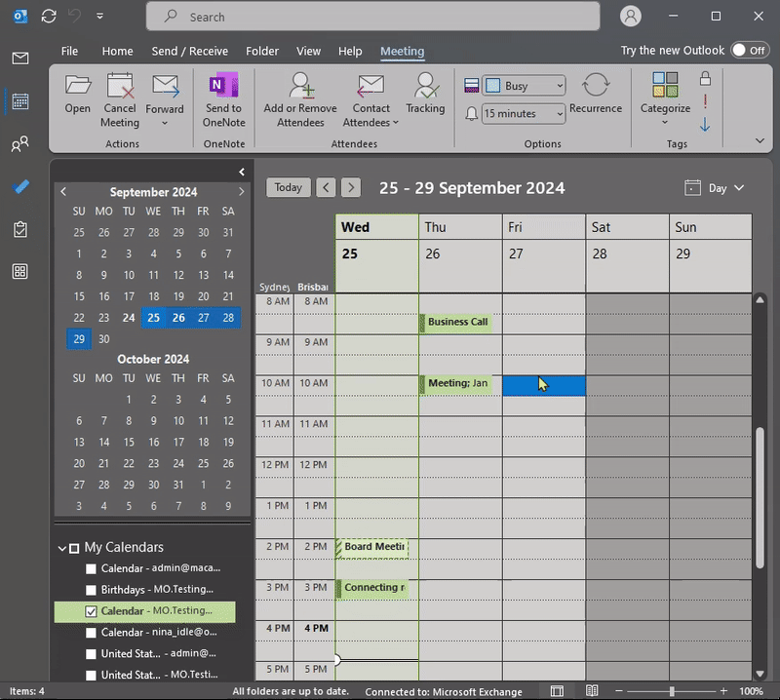Click the Today button
The image size is (780, 700).
point(289,187)
